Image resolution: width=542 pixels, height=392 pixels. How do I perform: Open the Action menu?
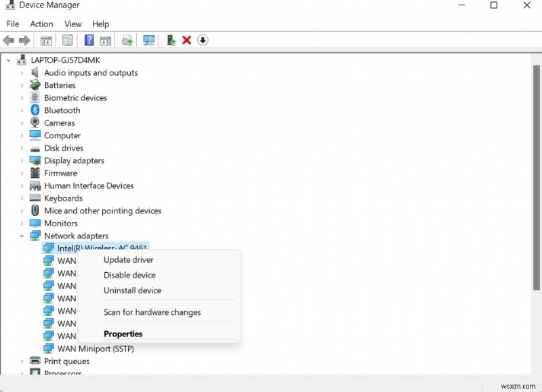(41, 24)
